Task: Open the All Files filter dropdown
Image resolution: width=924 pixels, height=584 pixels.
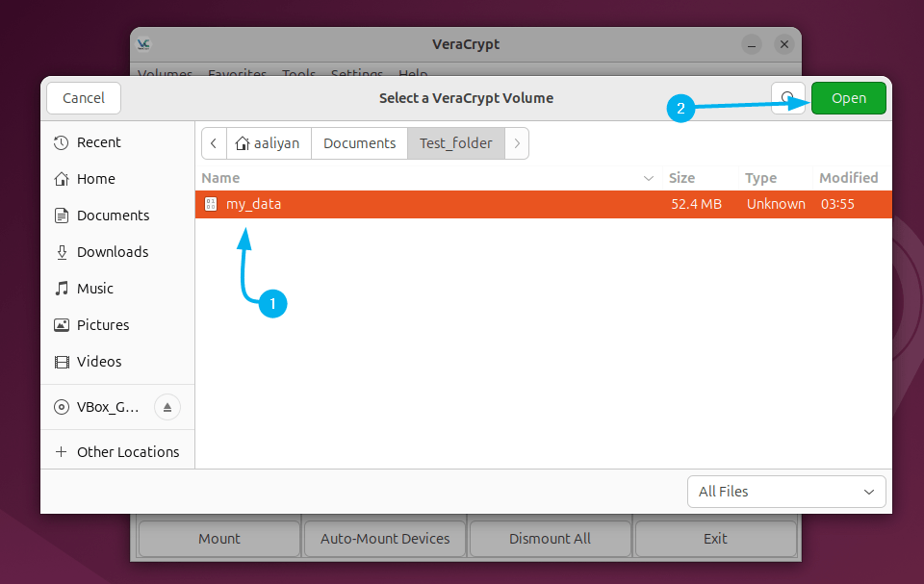Action: pos(786,492)
